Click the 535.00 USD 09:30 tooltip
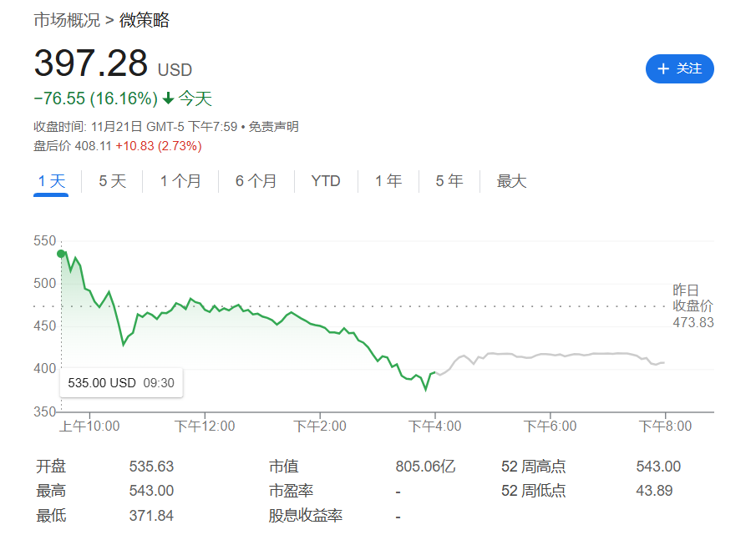The width and height of the screenshot is (756, 535). click(x=121, y=383)
